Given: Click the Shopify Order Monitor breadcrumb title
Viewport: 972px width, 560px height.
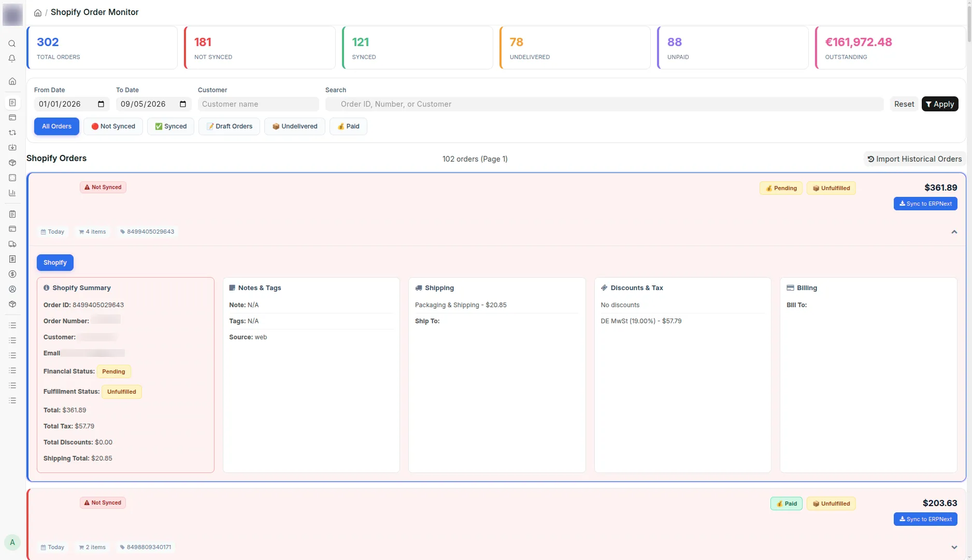Looking at the screenshot, I should click(94, 12).
